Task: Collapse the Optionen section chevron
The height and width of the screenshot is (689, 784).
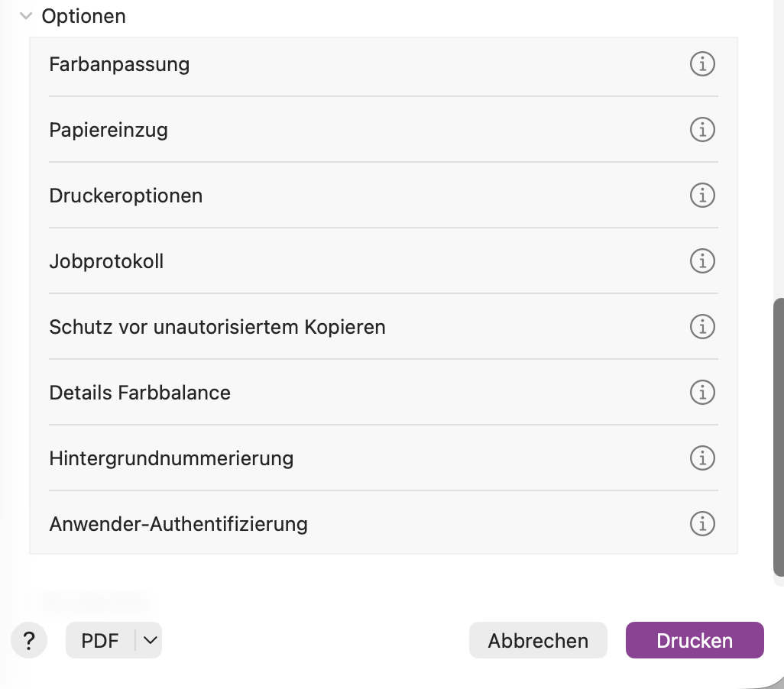Action: click(27, 16)
